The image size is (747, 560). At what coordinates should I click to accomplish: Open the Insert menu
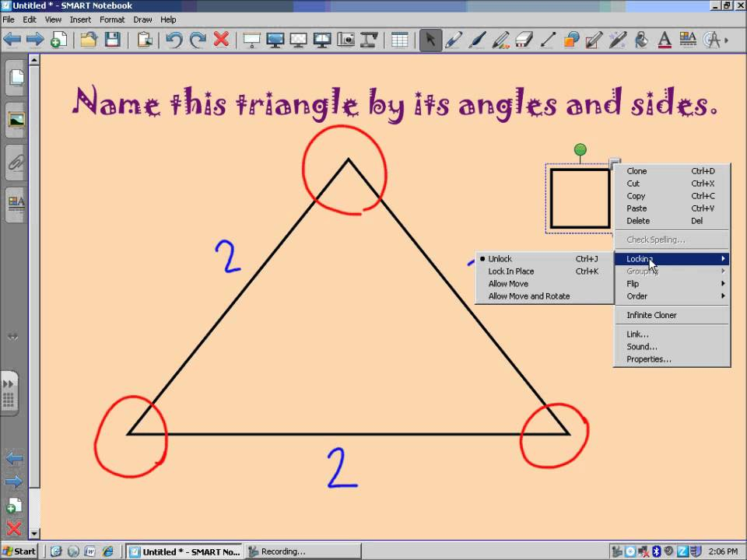coord(80,19)
